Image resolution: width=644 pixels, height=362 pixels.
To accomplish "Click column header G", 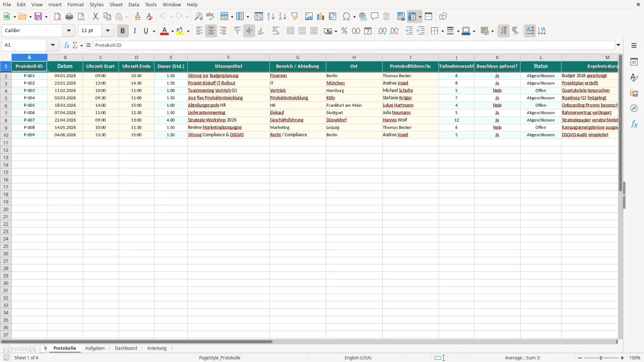I will [x=298, y=57].
